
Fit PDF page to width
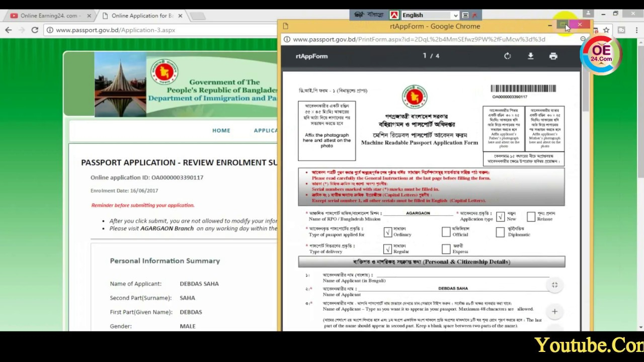tap(554, 285)
